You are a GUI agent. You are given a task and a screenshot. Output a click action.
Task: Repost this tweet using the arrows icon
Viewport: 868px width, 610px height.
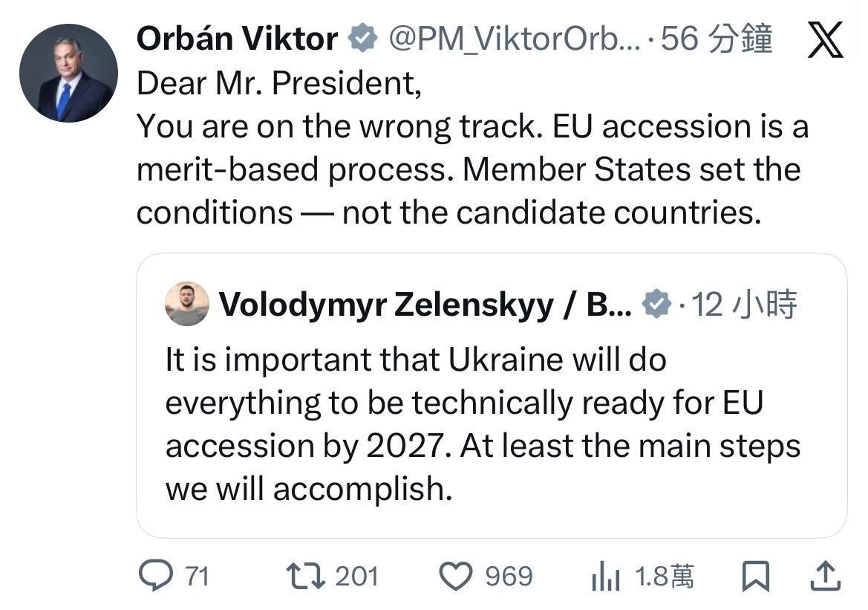pyautogui.click(x=304, y=577)
